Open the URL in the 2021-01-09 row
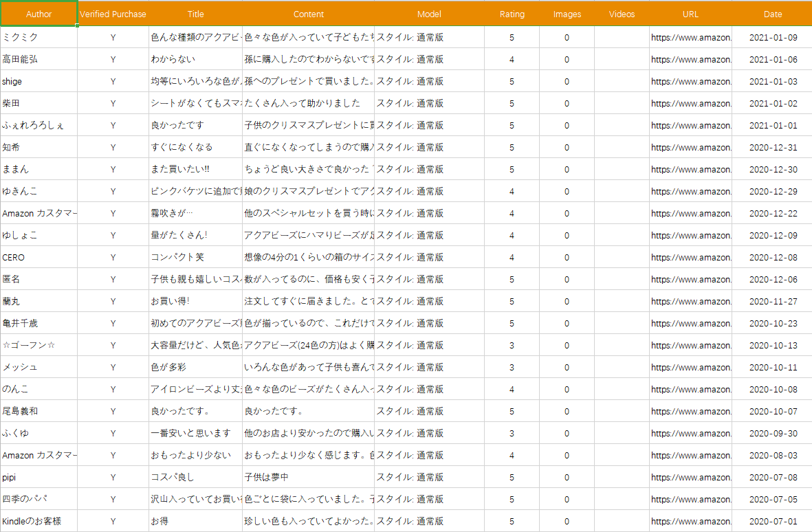812x532 pixels. 690,37
